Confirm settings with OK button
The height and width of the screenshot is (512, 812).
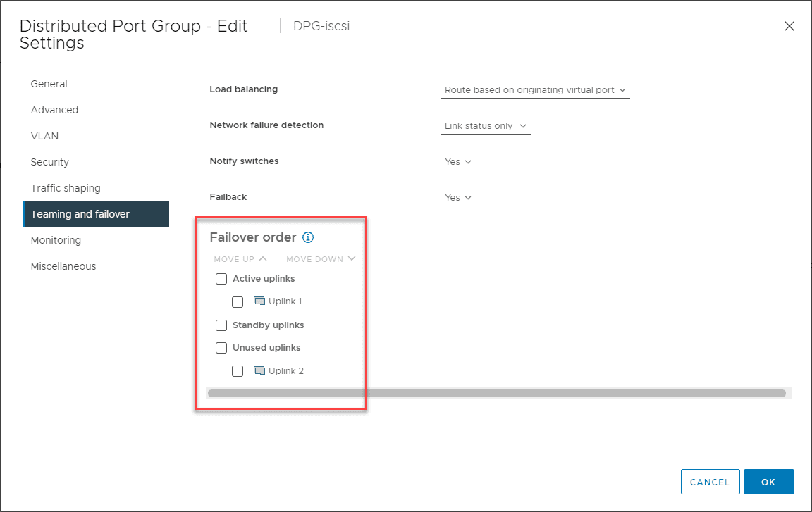click(768, 482)
